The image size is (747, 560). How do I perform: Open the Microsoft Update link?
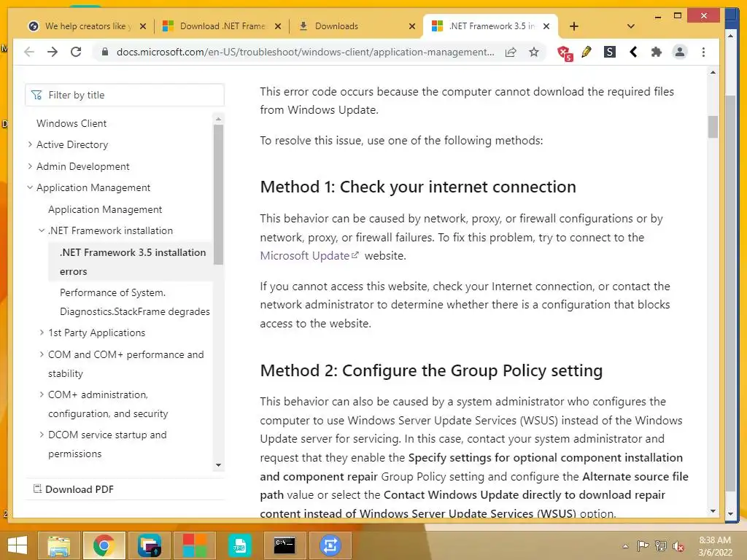pos(309,256)
